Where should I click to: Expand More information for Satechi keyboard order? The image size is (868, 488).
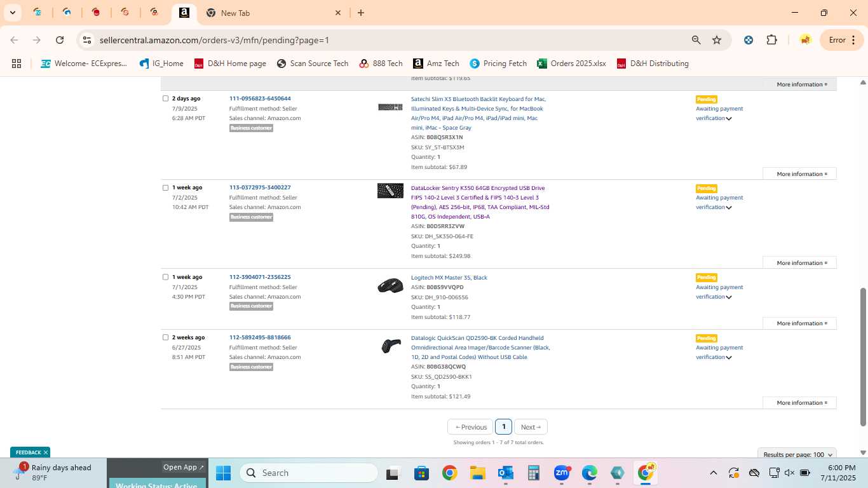799,173
